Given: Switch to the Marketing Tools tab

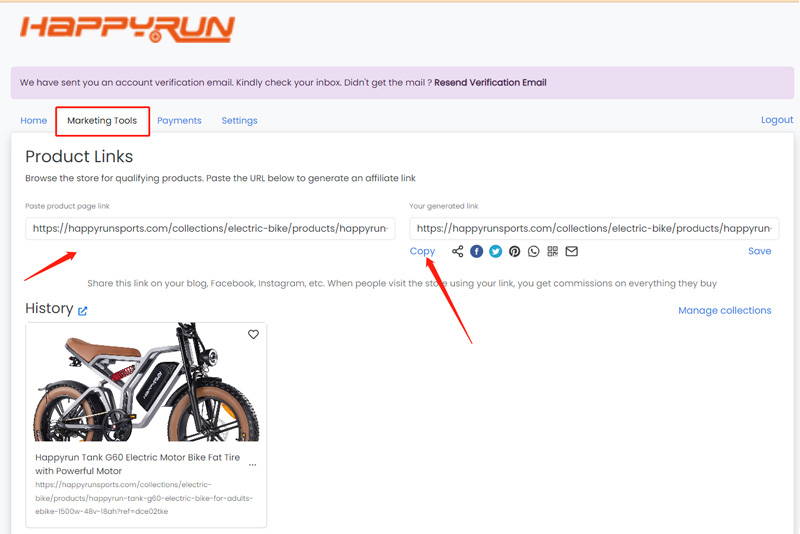Looking at the screenshot, I should (102, 121).
